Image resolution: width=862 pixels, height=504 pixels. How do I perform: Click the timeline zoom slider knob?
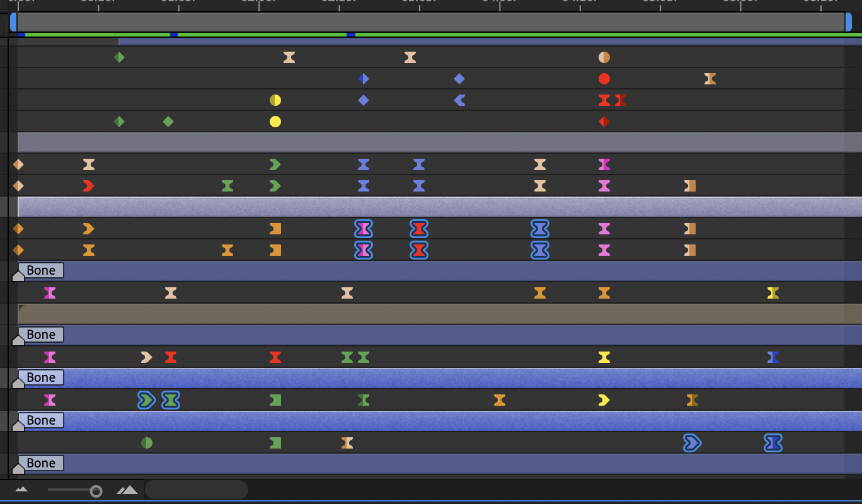pos(96,491)
